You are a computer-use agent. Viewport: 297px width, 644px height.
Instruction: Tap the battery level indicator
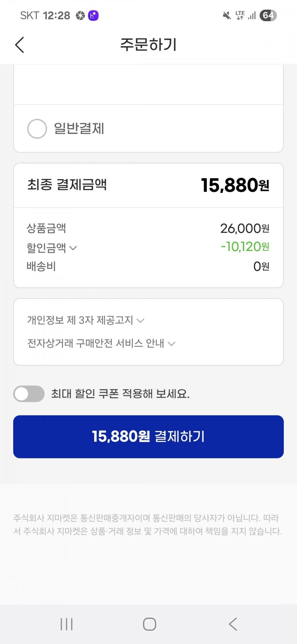tap(268, 15)
